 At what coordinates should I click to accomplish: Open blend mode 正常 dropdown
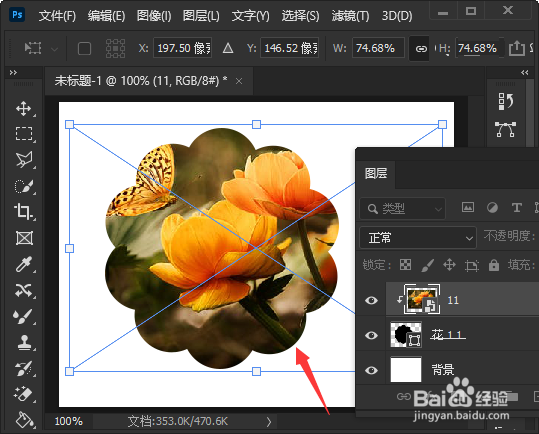click(x=418, y=237)
